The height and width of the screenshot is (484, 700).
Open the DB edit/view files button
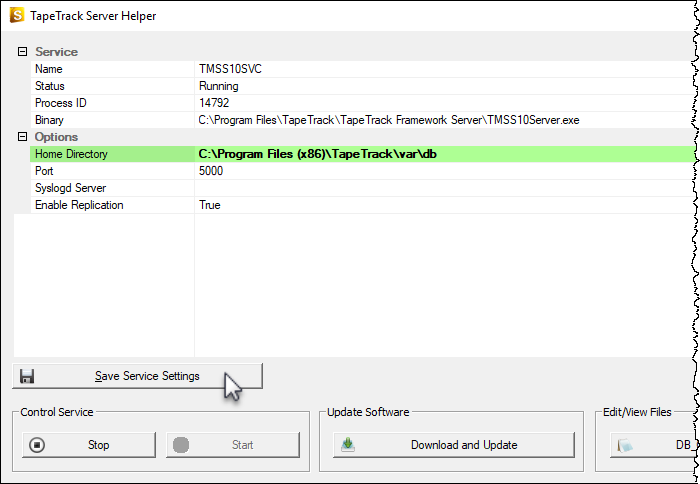tap(654, 445)
